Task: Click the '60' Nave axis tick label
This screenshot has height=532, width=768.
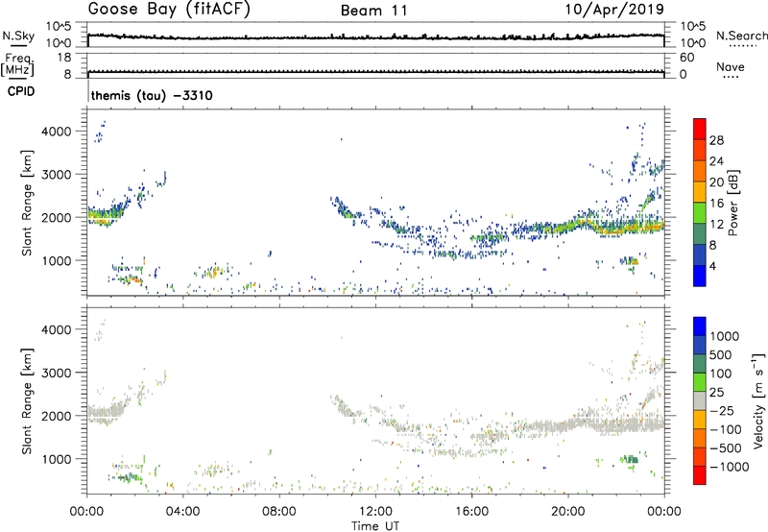Action: tap(686, 58)
